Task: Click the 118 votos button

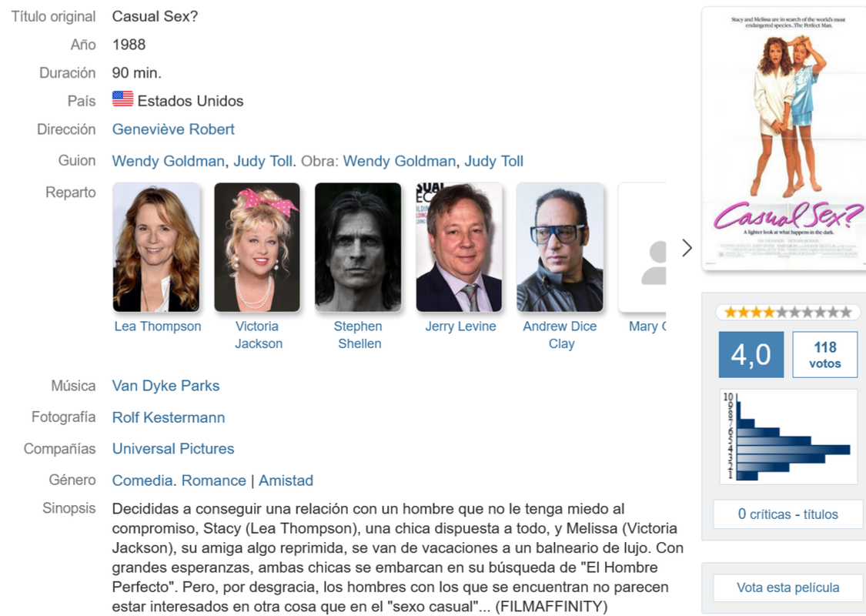Action: pyautogui.click(x=824, y=355)
